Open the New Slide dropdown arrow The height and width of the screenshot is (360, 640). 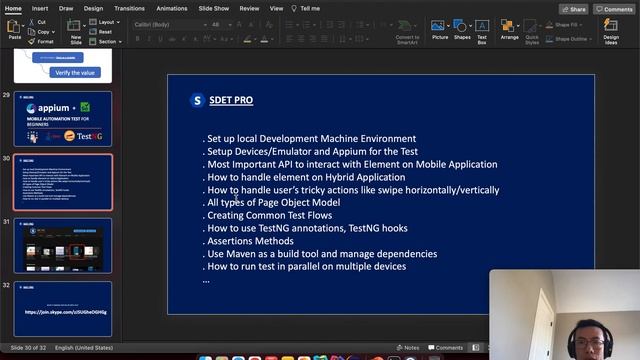[84, 26]
